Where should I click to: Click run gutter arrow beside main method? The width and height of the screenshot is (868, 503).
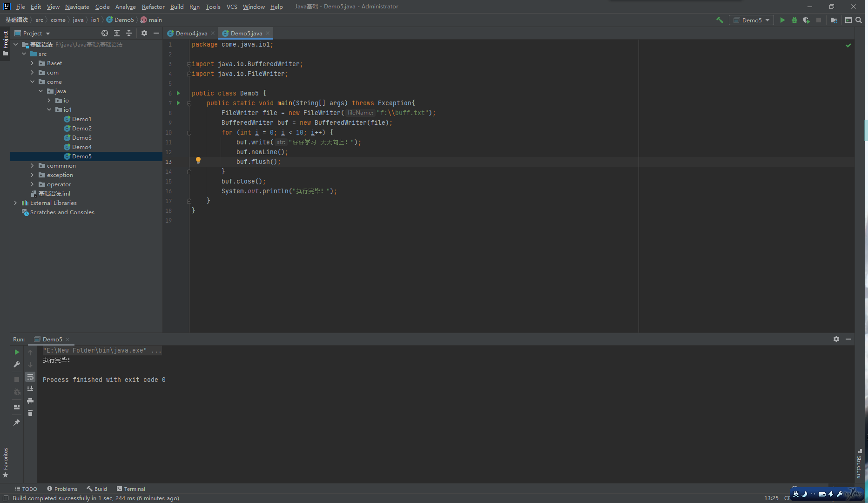(178, 103)
